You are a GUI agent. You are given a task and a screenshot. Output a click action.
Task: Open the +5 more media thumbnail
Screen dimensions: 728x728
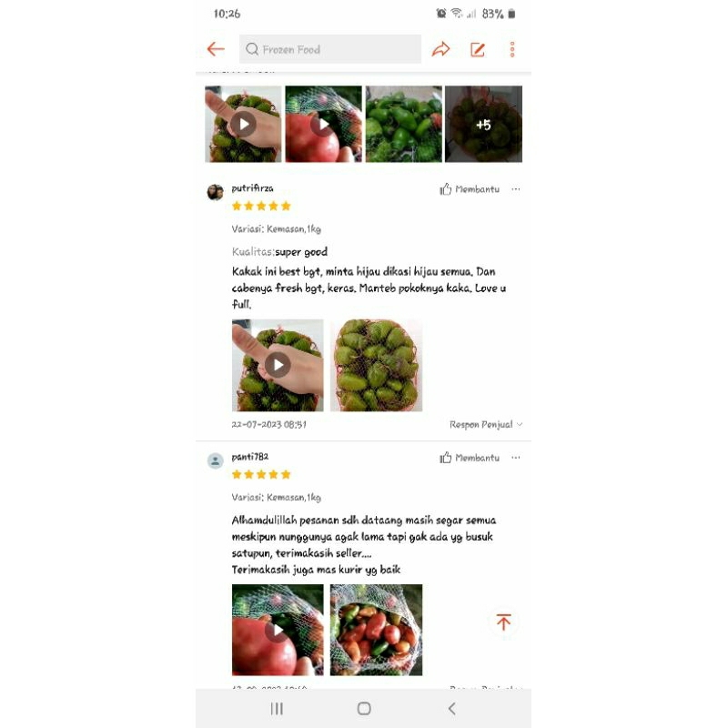pyautogui.click(x=483, y=124)
